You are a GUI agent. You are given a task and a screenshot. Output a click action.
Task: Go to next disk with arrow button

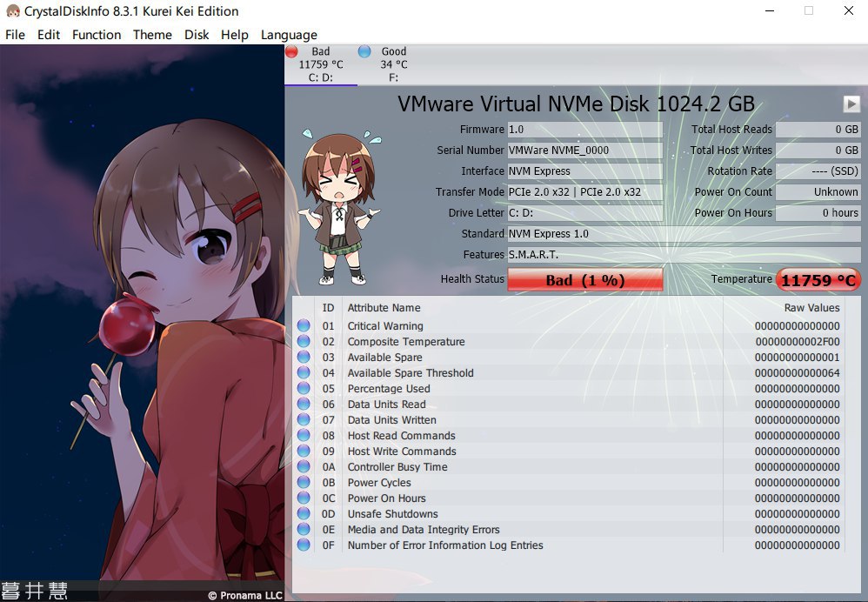point(851,104)
